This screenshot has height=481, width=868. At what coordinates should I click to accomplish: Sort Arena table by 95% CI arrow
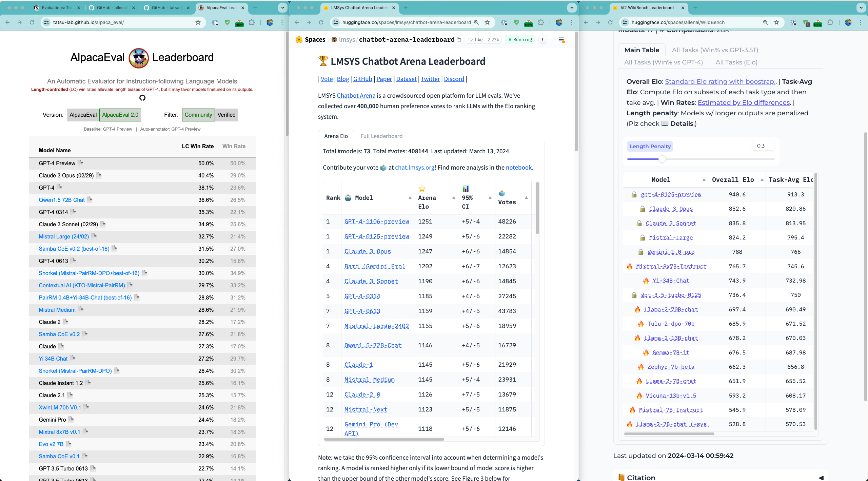pyautogui.click(x=490, y=197)
